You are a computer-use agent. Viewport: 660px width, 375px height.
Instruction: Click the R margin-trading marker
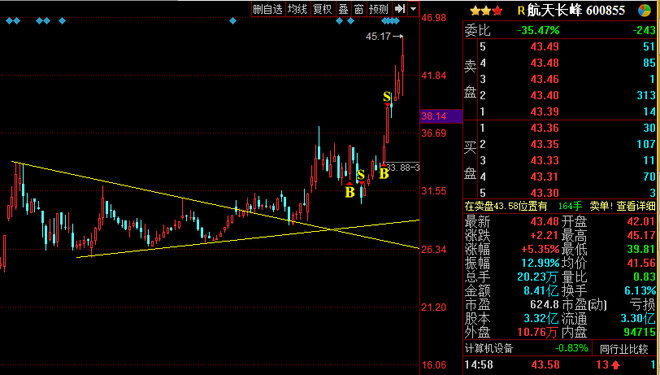(x=521, y=11)
